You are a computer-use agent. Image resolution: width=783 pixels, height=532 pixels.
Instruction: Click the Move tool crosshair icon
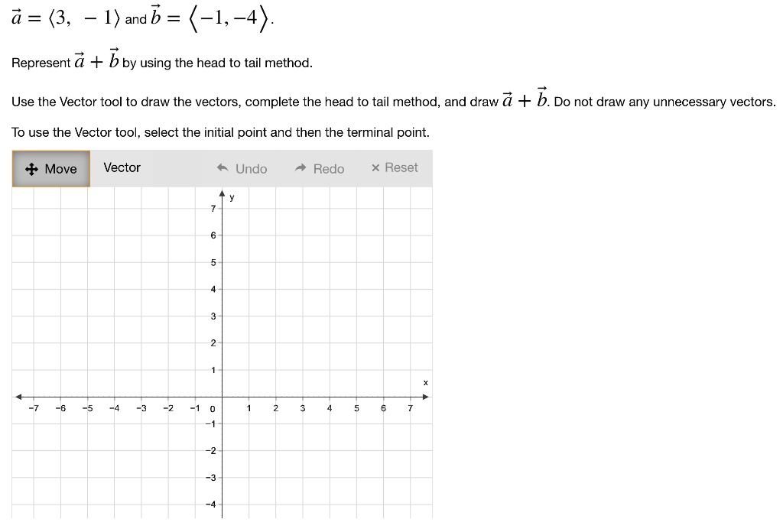tap(31, 168)
